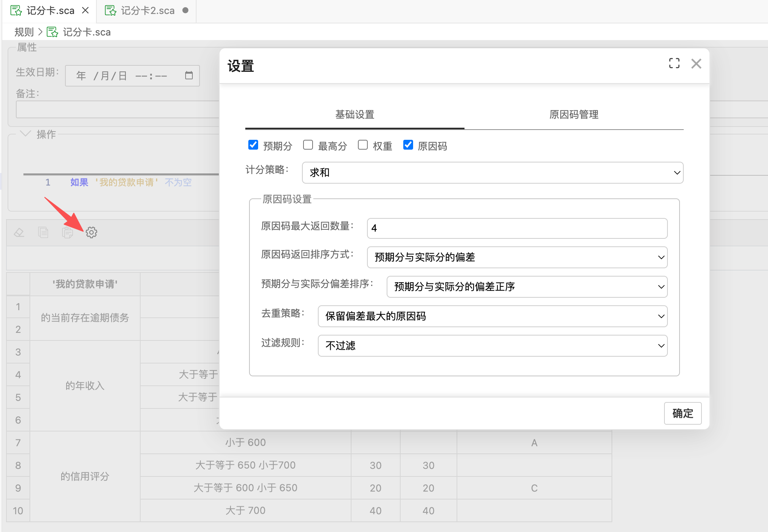Click the first score 40 in row 10

[x=376, y=510]
